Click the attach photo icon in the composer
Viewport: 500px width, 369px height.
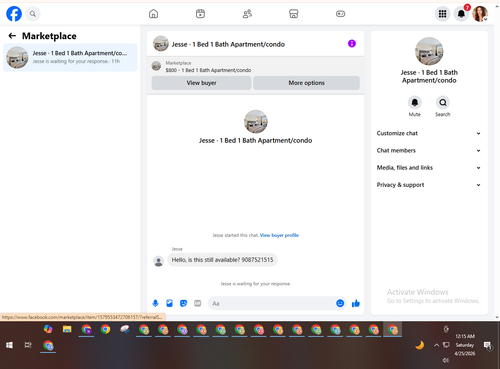169,303
